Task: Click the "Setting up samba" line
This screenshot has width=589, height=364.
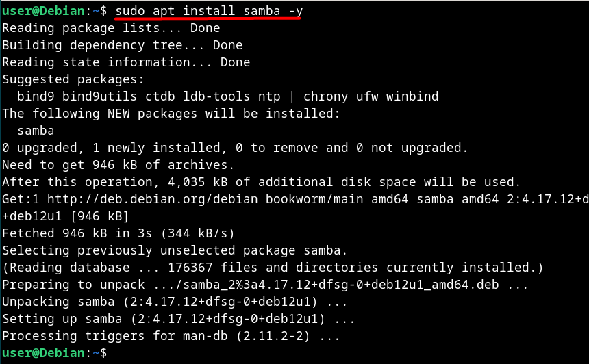Action: click(178, 319)
